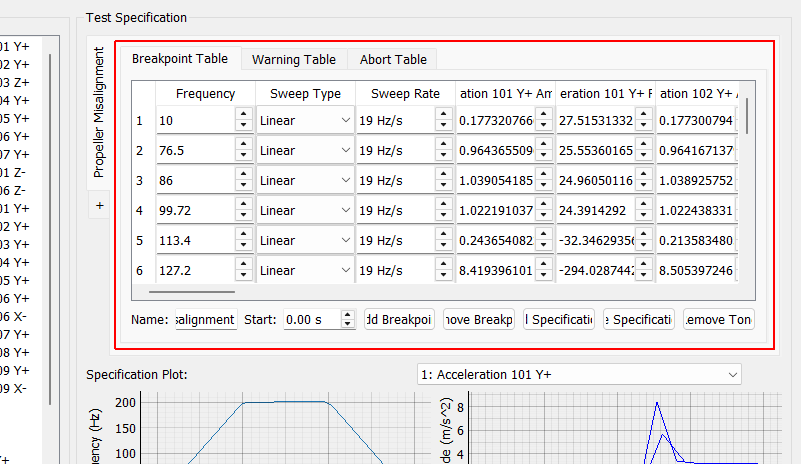Select row header 6 in breakpoint table

pyautogui.click(x=139, y=270)
